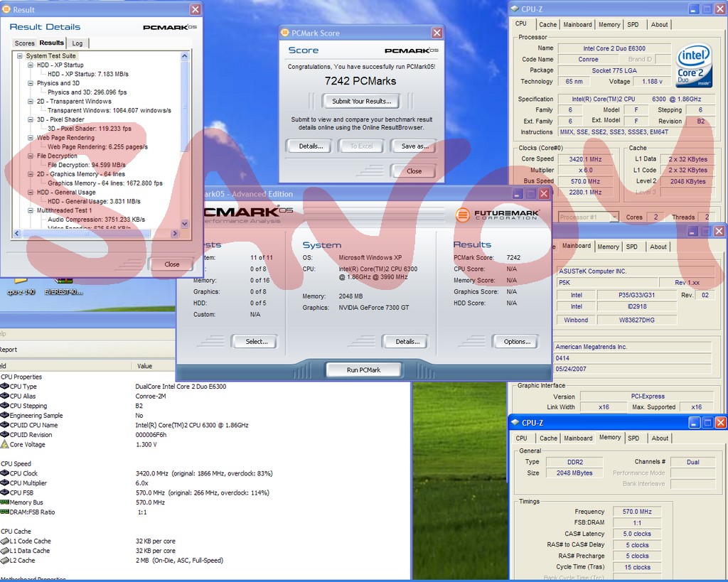
Task: Click Submit Your Results button
Action: 361,101
